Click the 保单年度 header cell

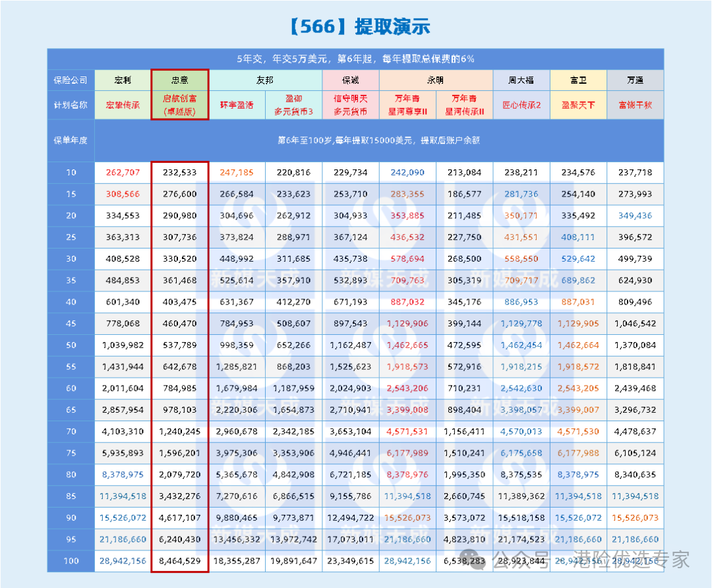tap(71, 140)
